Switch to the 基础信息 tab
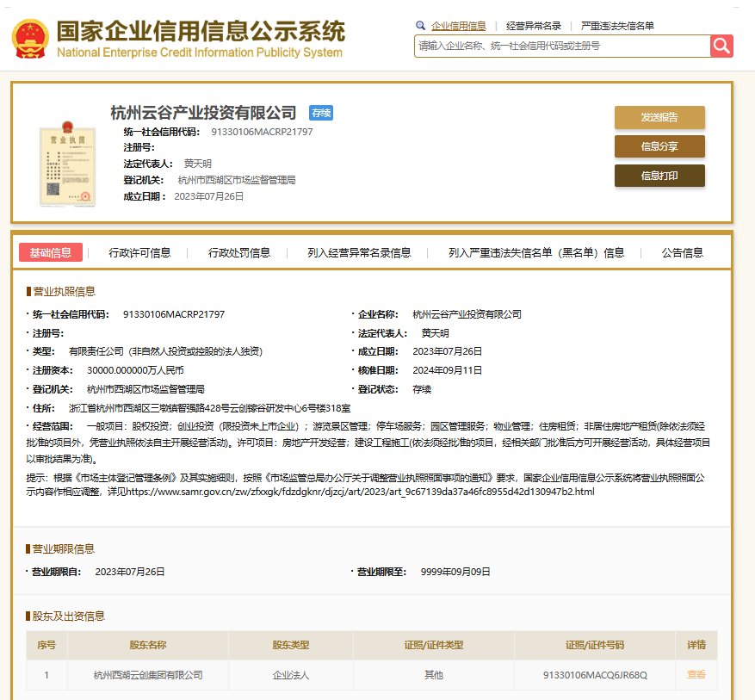This screenshot has width=755, height=700. 51,252
